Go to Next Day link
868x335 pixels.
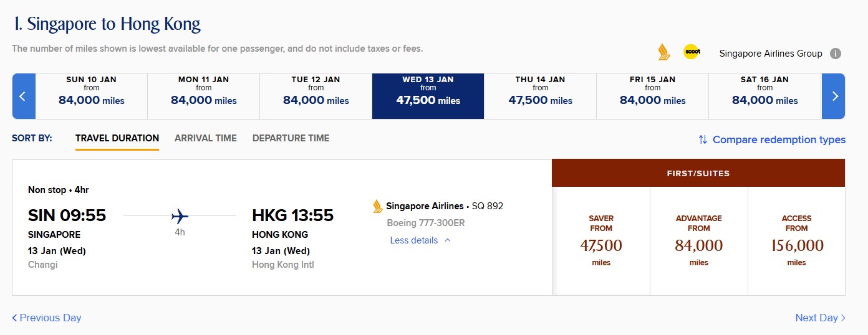tap(821, 318)
